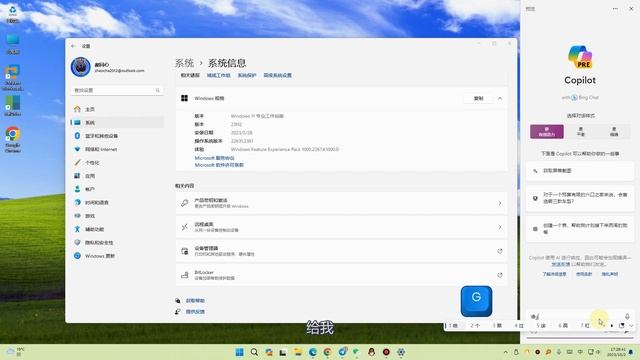Show hidden tray icons chevron
The height and width of the screenshot is (360, 640).
505,352
